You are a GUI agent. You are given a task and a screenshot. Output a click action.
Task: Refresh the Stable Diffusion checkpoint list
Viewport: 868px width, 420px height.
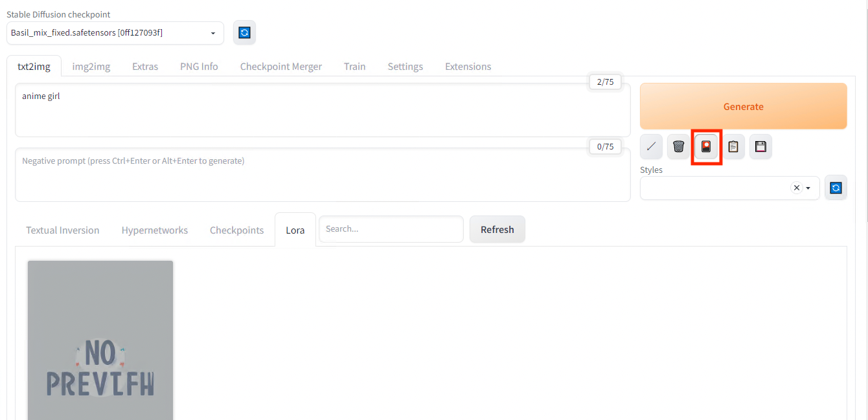[244, 33]
